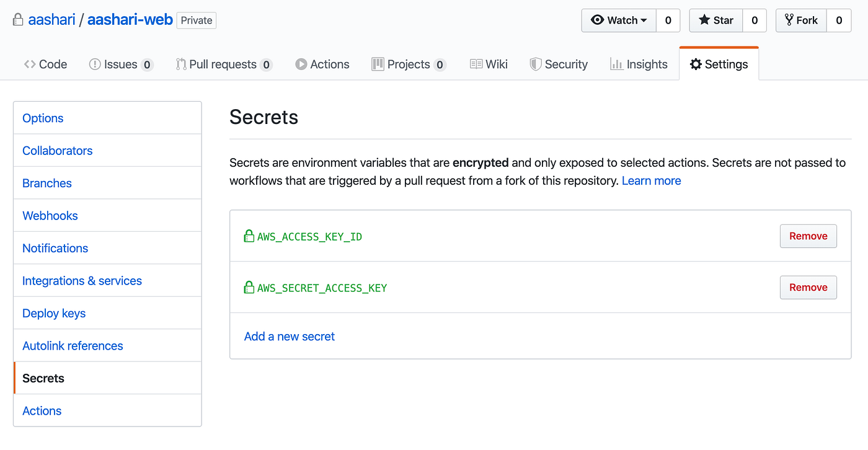Go to the Issues tab
The height and width of the screenshot is (450, 868).
[120, 64]
